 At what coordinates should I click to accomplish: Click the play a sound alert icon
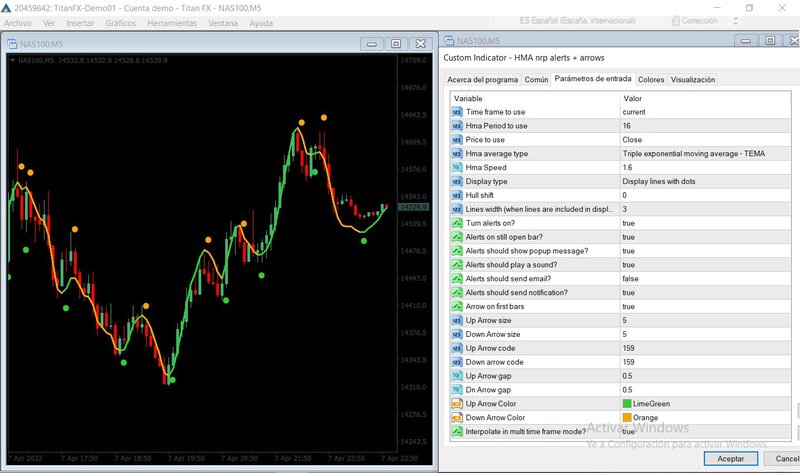(x=457, y=265)
